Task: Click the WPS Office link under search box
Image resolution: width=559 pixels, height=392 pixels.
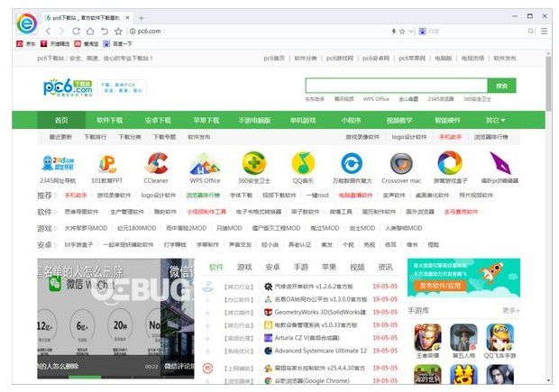Action: click(x=376, y=99)
